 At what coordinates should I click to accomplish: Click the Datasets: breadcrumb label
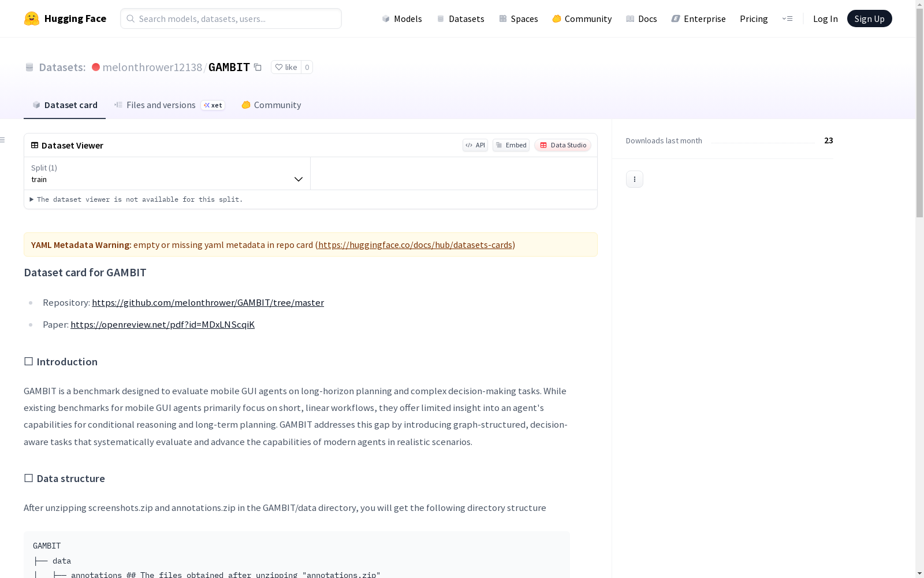point(62,67)
